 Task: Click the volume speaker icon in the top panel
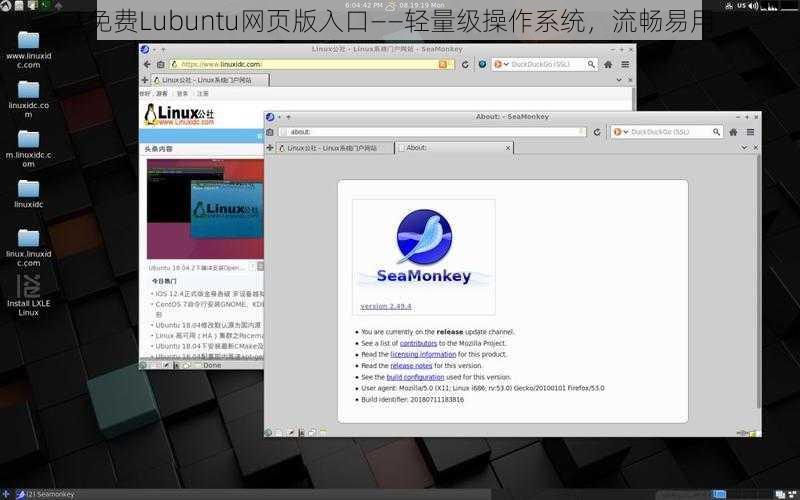tap(753, 6)
